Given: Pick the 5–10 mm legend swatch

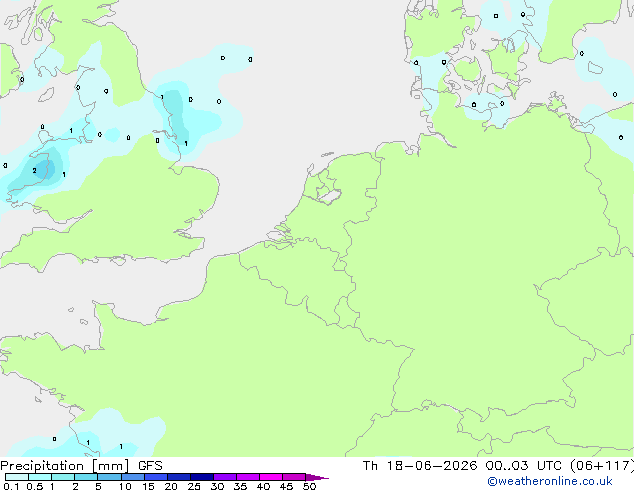Looking at the screenshot, I should point(109,477).
